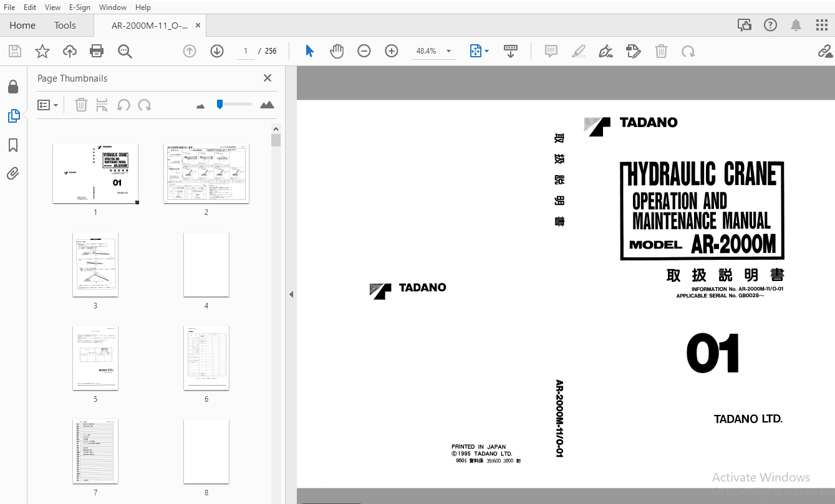
Task: Rotate thumbnails counterclockwise
Action: [123, 105]
